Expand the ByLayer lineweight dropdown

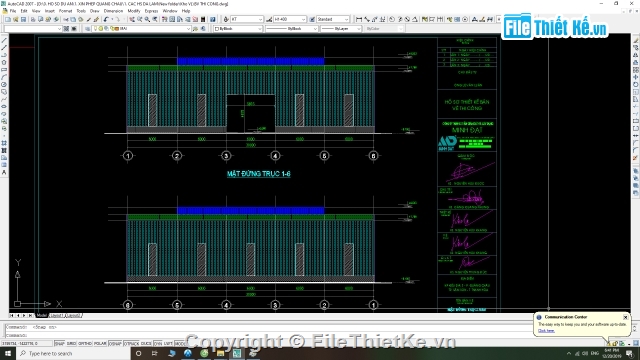(x=341, y=29)
